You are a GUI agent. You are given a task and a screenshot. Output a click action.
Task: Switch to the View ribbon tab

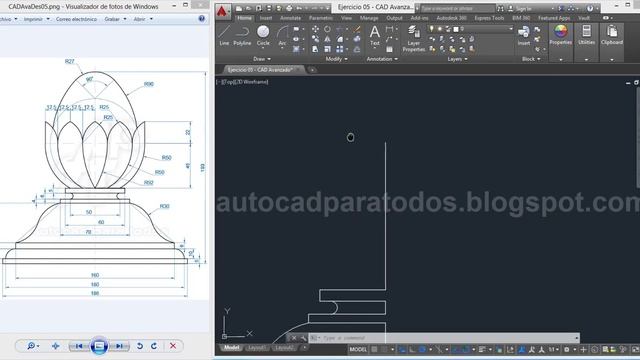(x=346, y=18)
